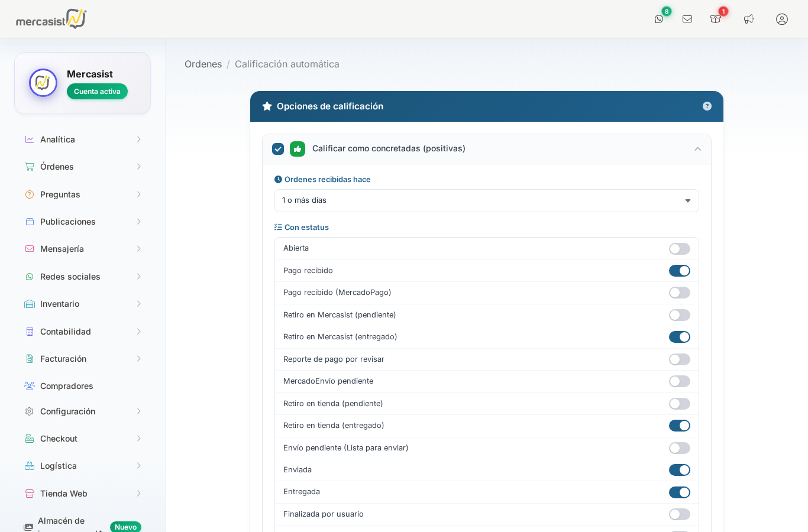Click the envelope messages icon in header
The width and height of the screenshot is (808, 532).
pyautogui.click(x=687, y=19)
